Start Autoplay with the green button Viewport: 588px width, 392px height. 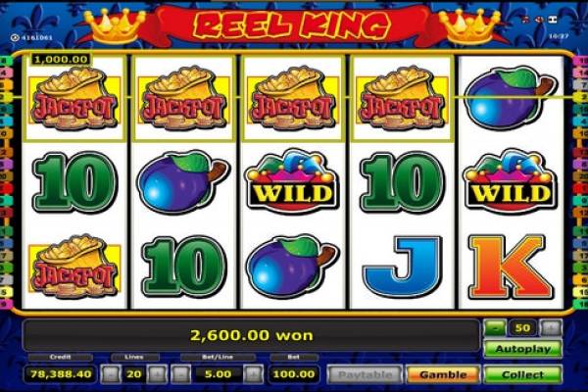click(522, 349)
